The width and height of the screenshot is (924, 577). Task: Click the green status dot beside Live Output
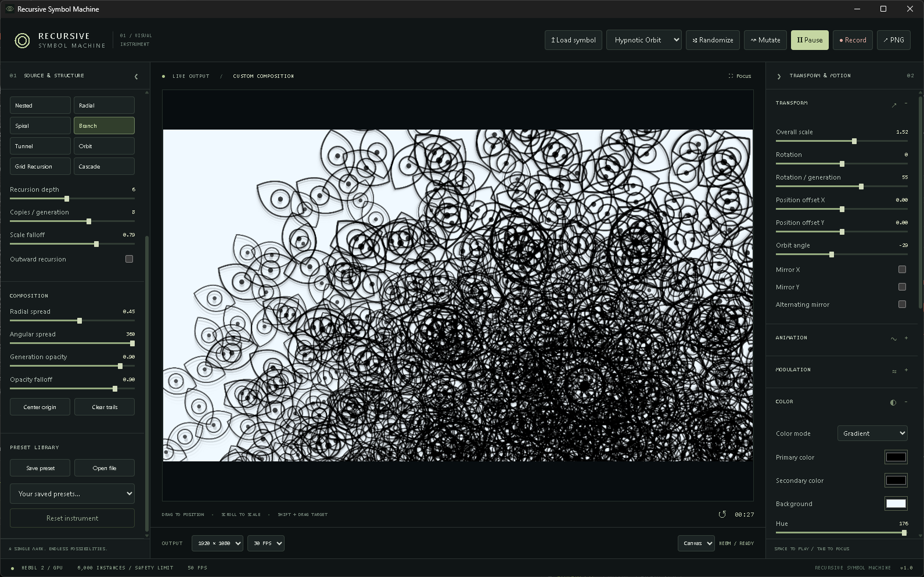(x=163, y=76)
